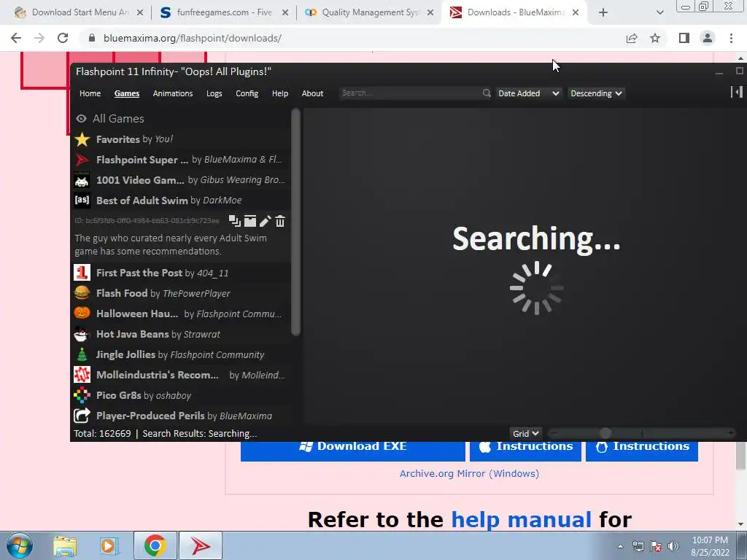Click the Chrome taskbar icon
The height and width of the screenshot is (560, 747).
155,545
